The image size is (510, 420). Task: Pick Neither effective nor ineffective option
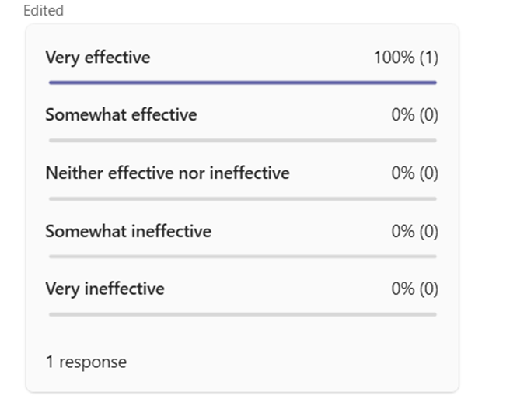click(x=167, y=173)
